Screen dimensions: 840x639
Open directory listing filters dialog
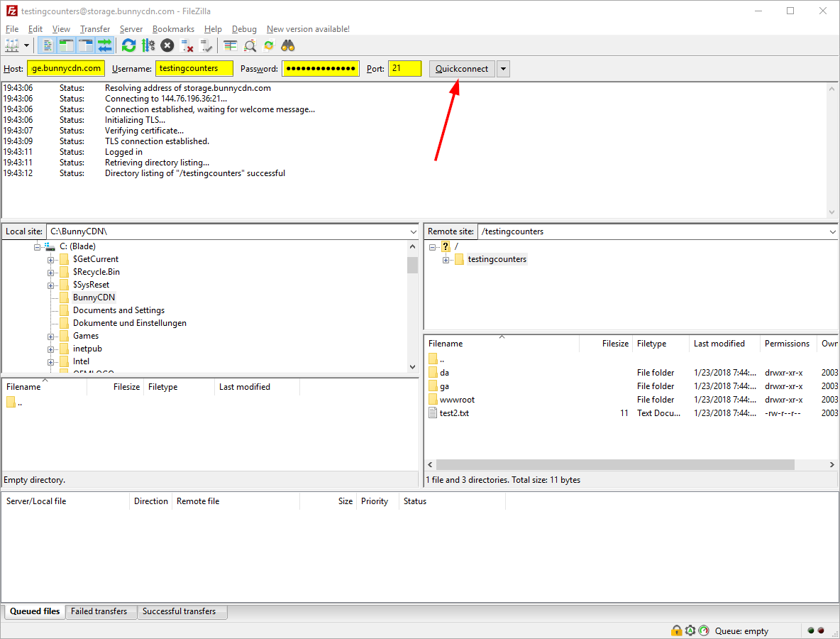click(x=231, y=45)
